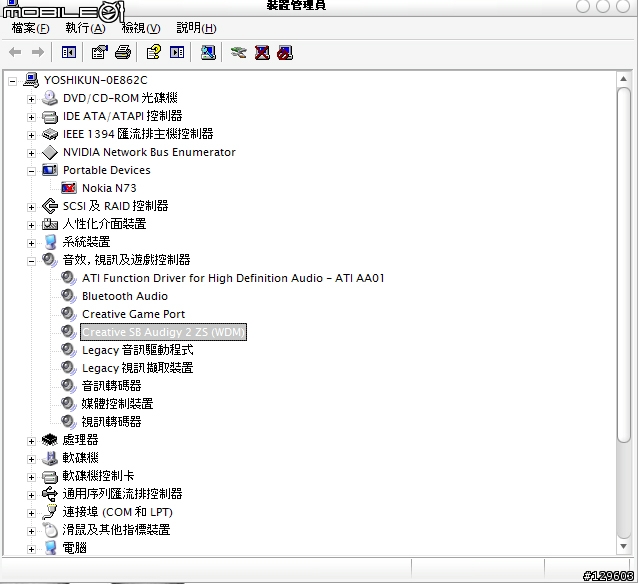Image resolution: width=639 pixels, height=584 pixels.
Task: Click the 連接埠 (COM 和 LPT) port icon
Action: 50,511
